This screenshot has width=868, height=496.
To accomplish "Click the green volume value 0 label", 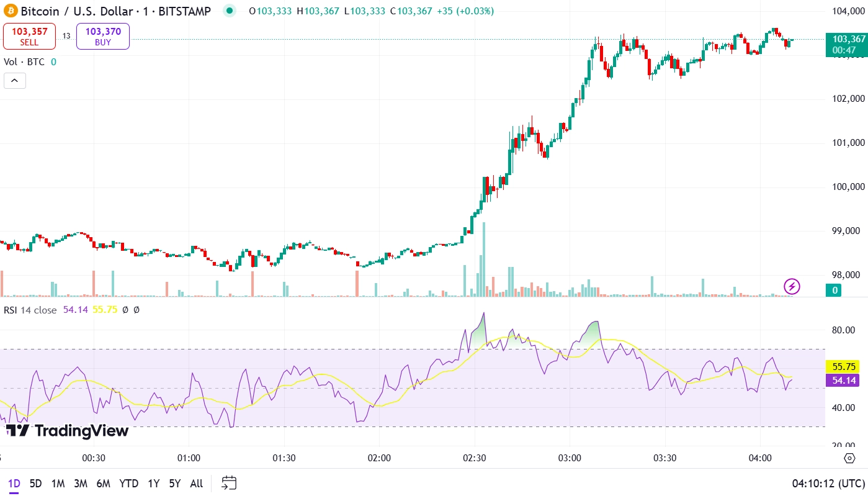I will click(x=835, y=290).
